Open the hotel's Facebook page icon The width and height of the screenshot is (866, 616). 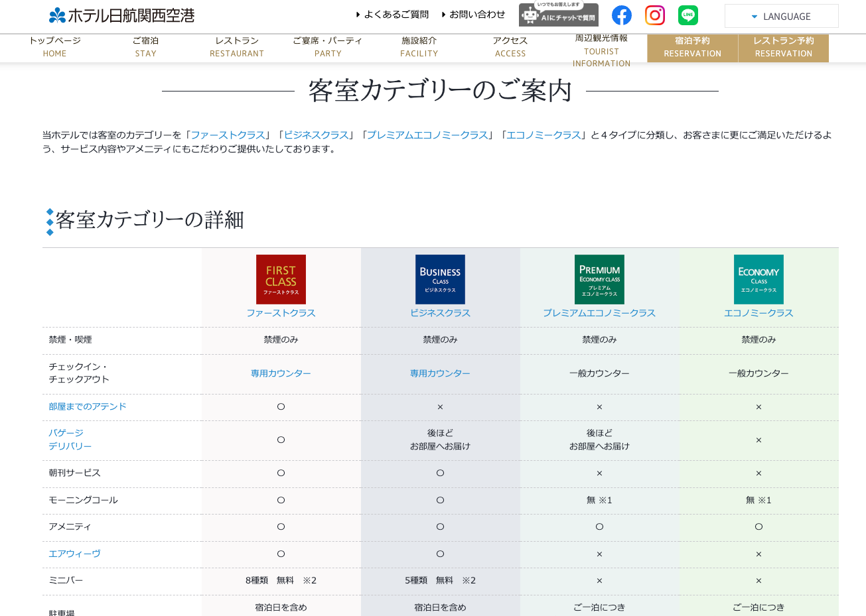(621, 15)
